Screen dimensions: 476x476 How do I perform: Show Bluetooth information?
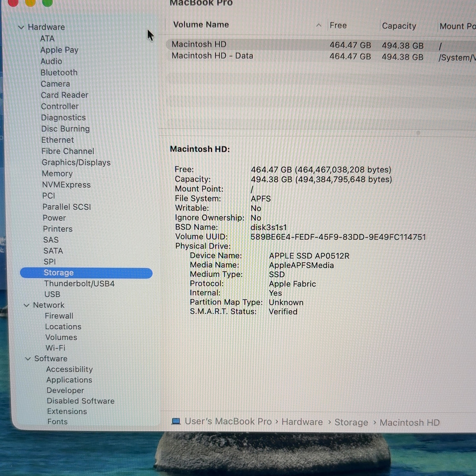pyautogui.click(x=59, y=73)
